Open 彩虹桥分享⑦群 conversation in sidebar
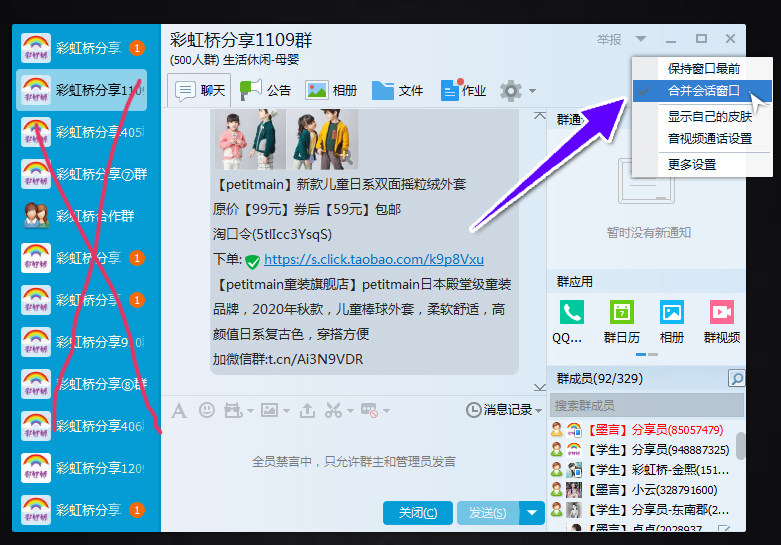781x545 pixels. (x=82, y=174)
